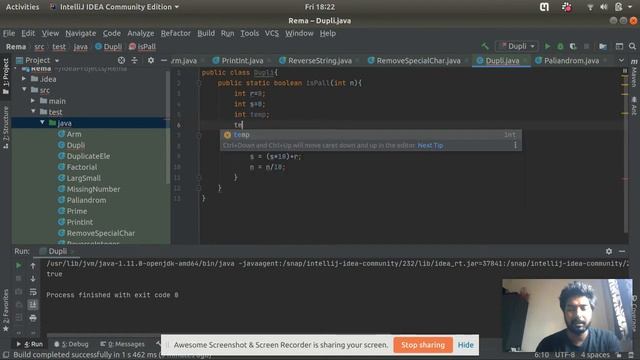
Task: Switch to ReverseString.java tab
Action: [x=320, y=60]
